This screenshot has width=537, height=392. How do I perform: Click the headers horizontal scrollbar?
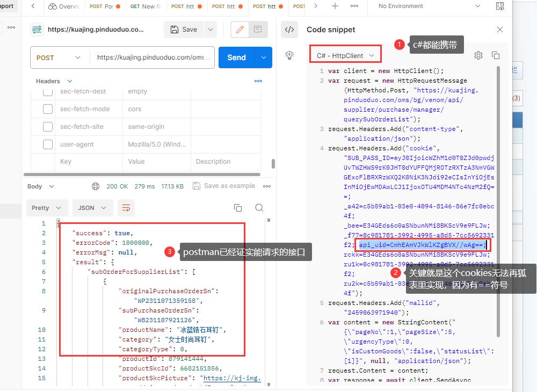coord(142,175)
